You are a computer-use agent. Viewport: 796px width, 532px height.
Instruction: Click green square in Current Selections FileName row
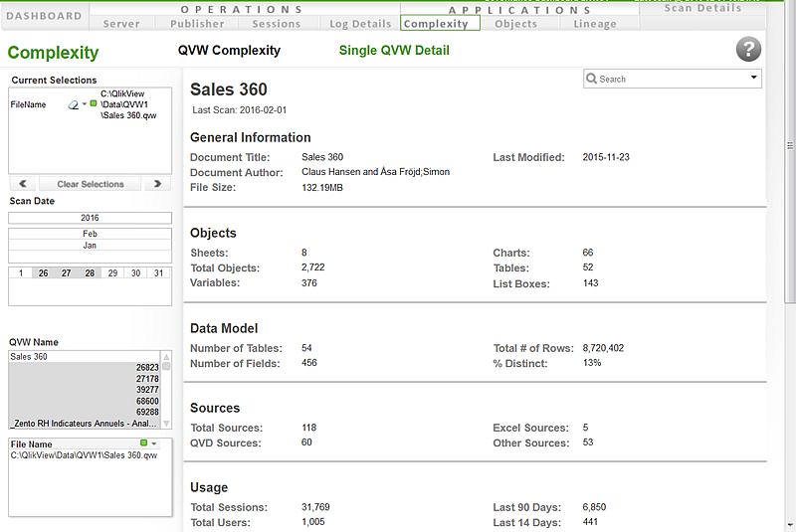click(x=93, y=103)
